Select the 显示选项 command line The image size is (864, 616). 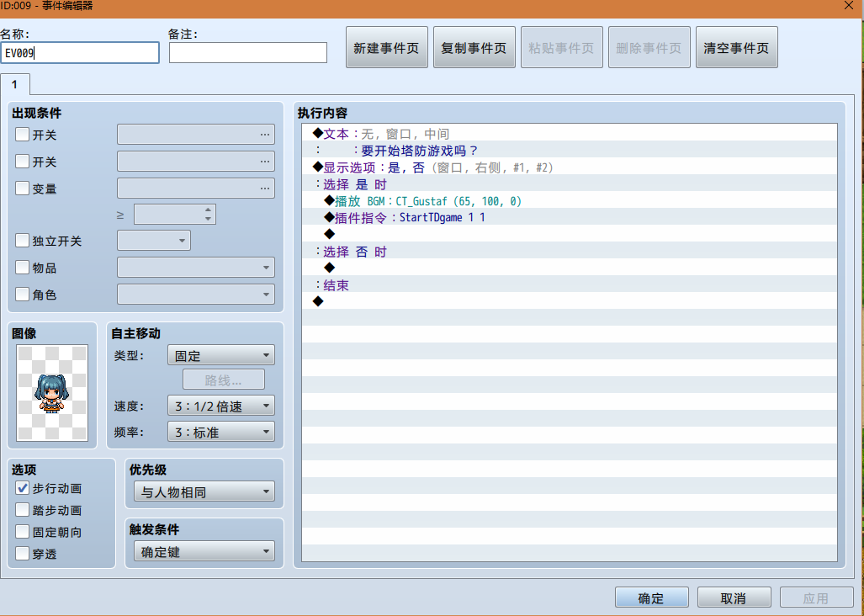pyautogui.click(x=570, y=167)
